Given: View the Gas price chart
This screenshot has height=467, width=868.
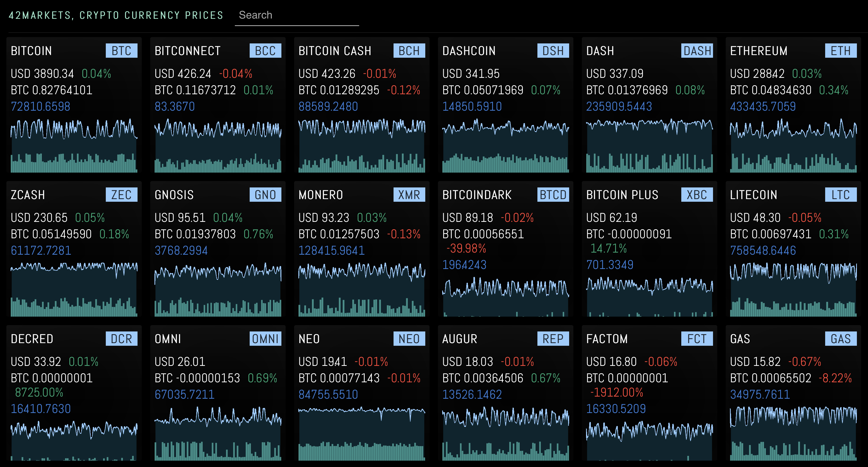Looking at the screenshot, I should click(793, 433).
